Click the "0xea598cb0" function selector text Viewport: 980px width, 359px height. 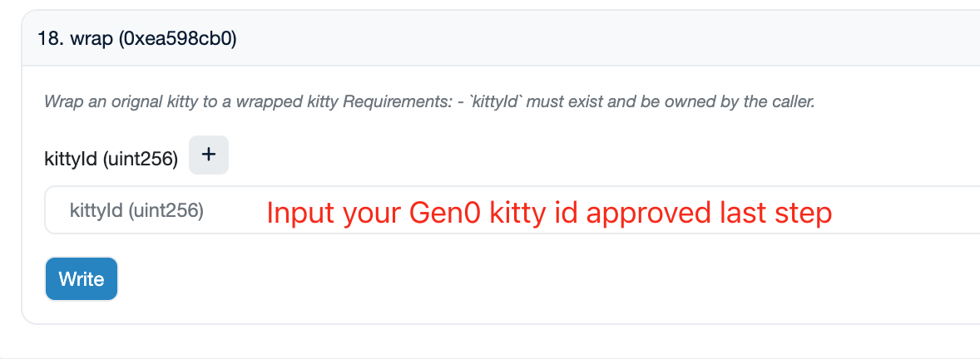coord(179,39)
